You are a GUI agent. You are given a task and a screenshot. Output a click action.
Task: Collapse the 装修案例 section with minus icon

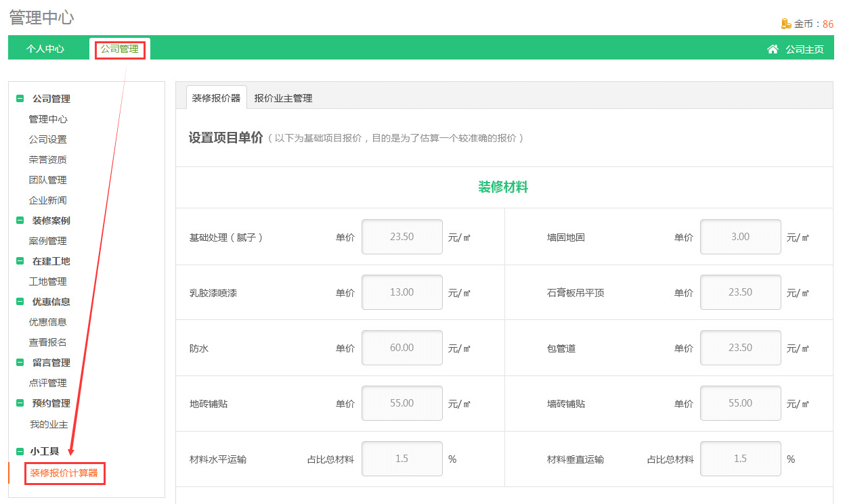(20, 221)
